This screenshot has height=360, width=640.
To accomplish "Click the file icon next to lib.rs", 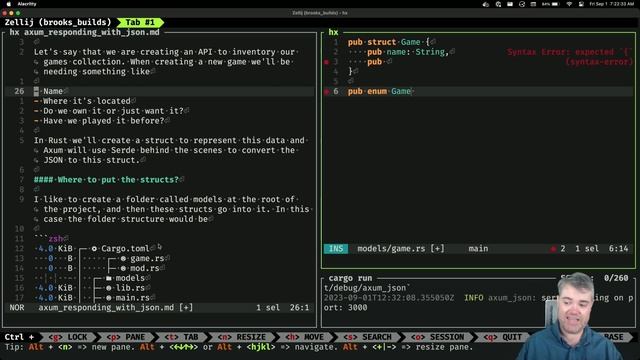I will point(109,288).
